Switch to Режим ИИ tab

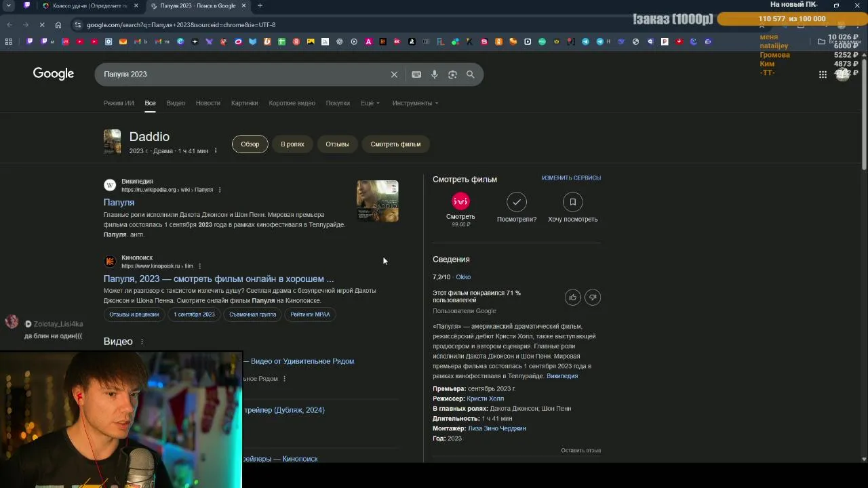click(119, 103)
